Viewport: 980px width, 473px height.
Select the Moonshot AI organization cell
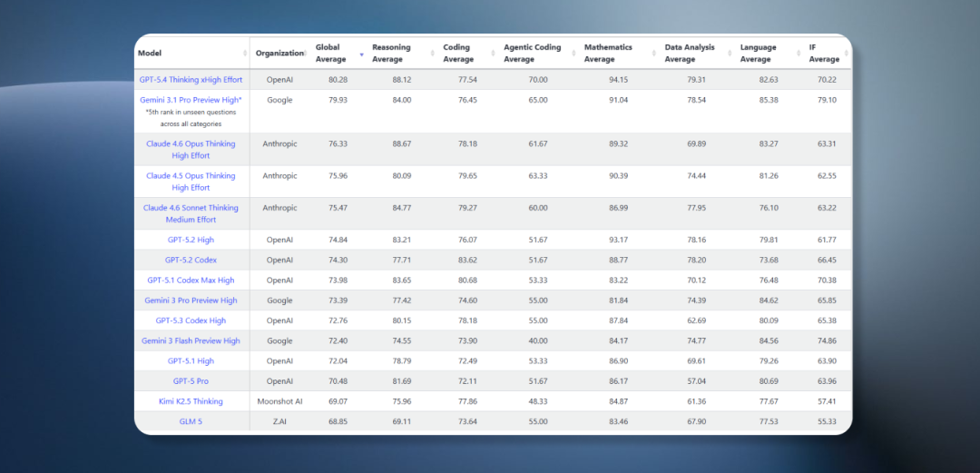[279, 401]
